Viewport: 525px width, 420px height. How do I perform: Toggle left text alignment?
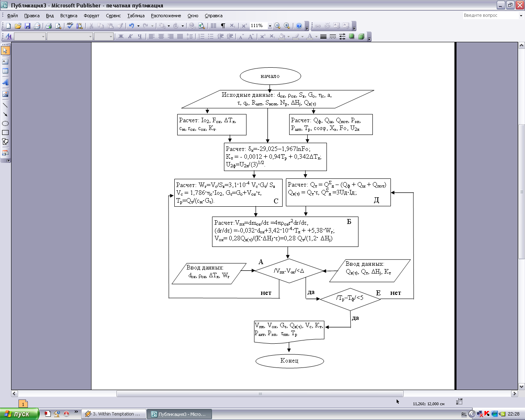[x=151, y=37]
